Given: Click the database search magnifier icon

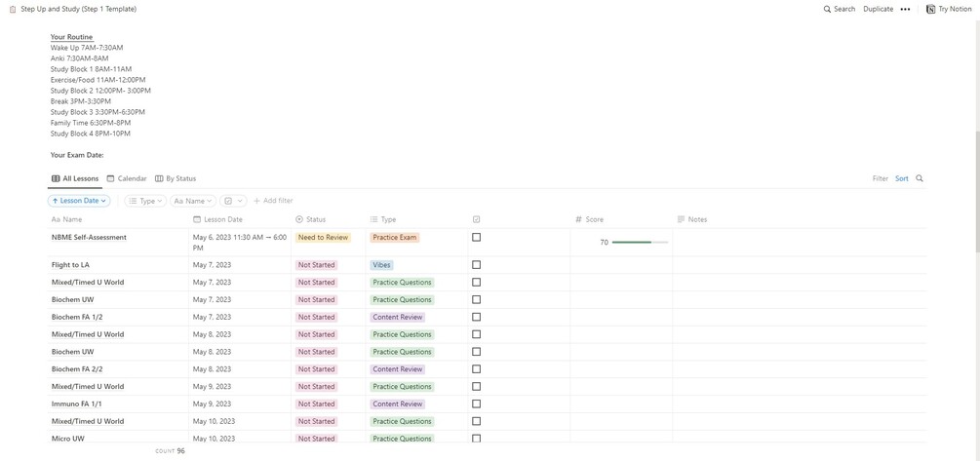Looking at the screenshot, I should coord(920,178).
